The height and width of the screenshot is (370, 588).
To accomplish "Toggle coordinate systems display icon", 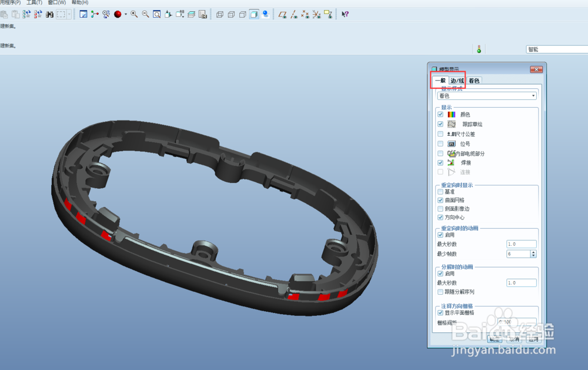I will pos(317,14).
